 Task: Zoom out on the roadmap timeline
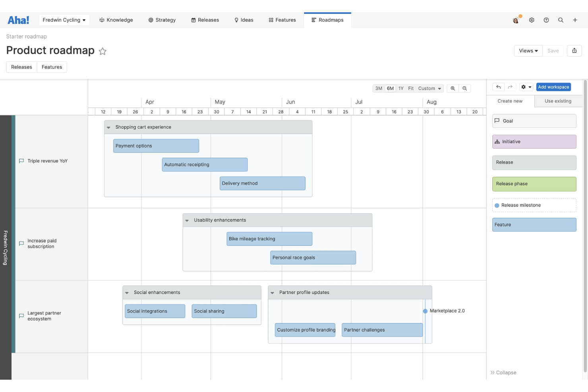pyautogui.click(x=464, y=89)
